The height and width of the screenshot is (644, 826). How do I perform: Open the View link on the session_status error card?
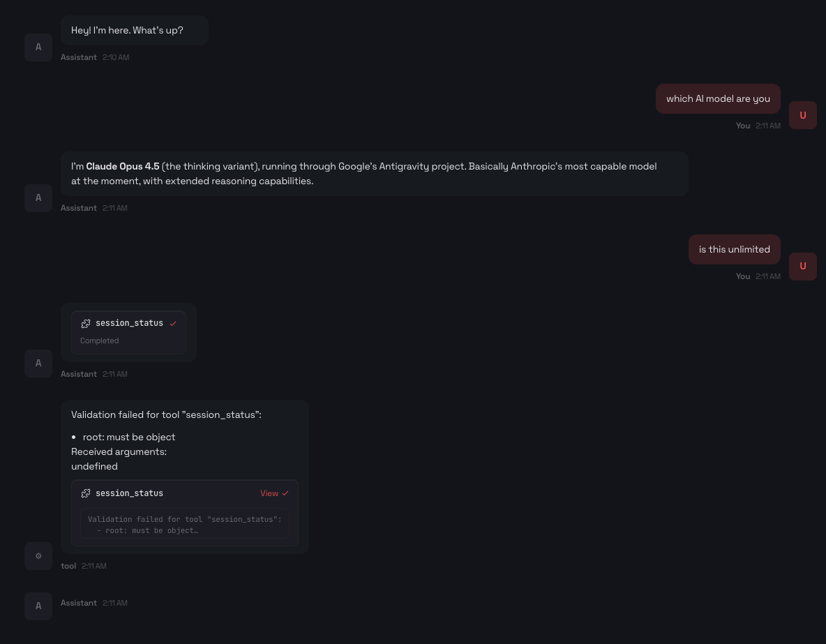pos(269,493)
